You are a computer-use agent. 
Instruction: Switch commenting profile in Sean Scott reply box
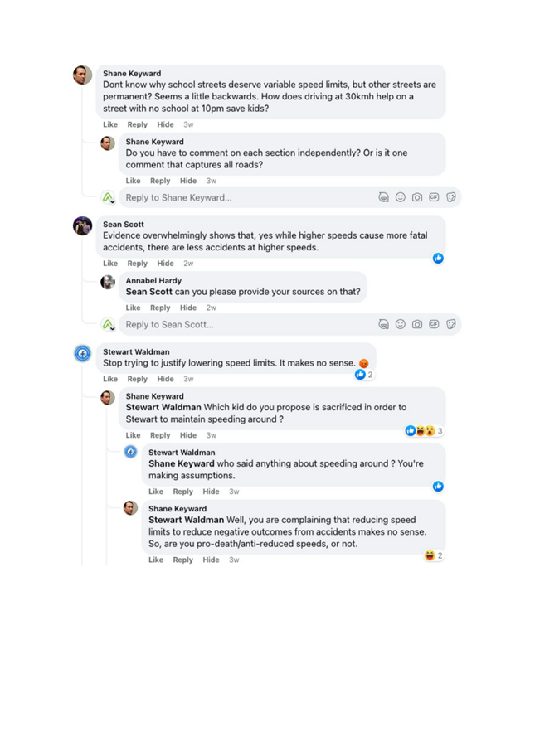pos(108,325)
